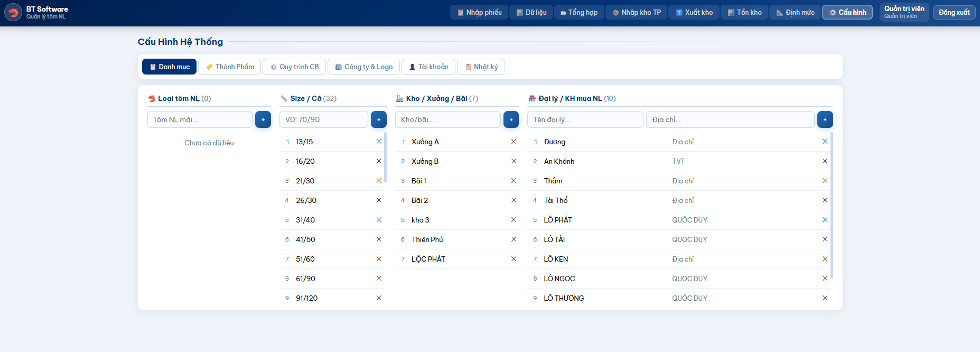Navigate to the Tồn kho page
The width and height of the screenshot is (980, 352).
pyautogui.click(x=744, y=12)
